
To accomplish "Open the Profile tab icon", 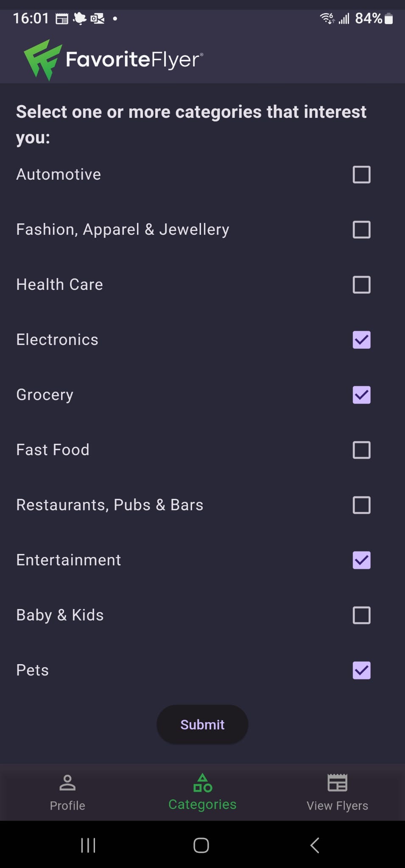I will point(67,782).
